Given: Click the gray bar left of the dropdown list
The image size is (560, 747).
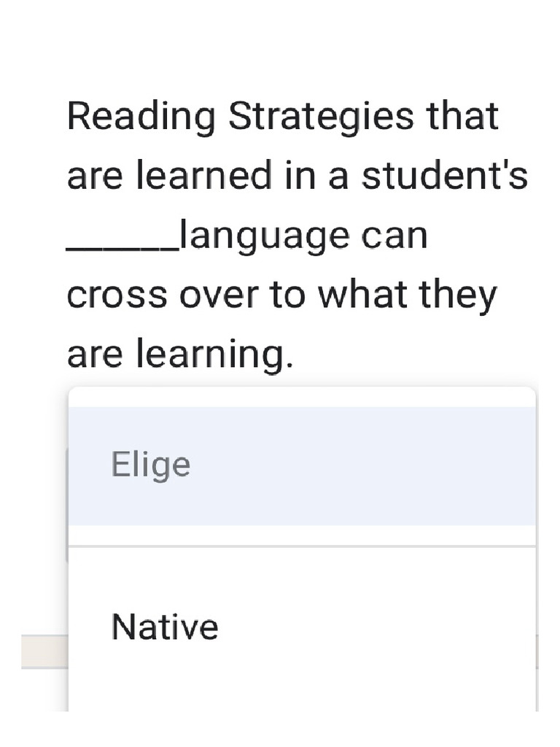Looking at the screenshot, I should pos(44,651).
